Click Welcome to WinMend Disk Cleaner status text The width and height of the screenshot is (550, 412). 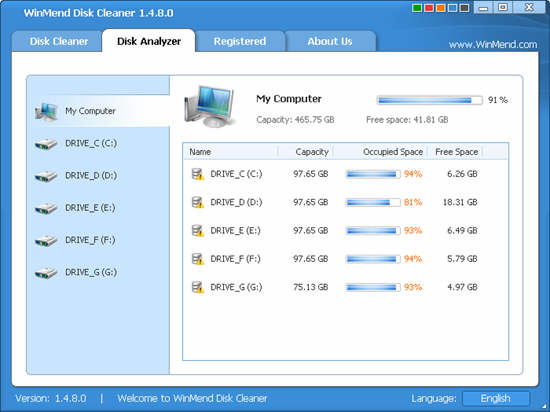[192, 398]
